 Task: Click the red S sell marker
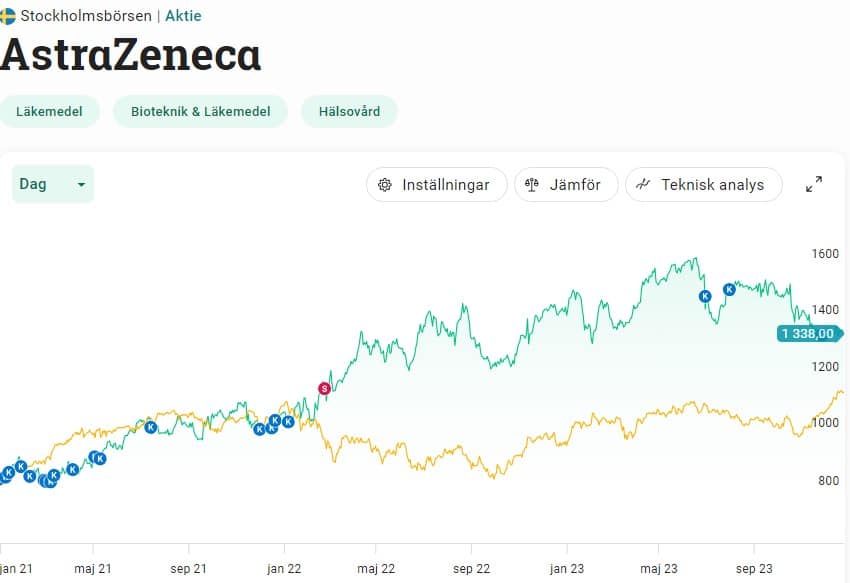pyautogui.click(x=324, y=388)
